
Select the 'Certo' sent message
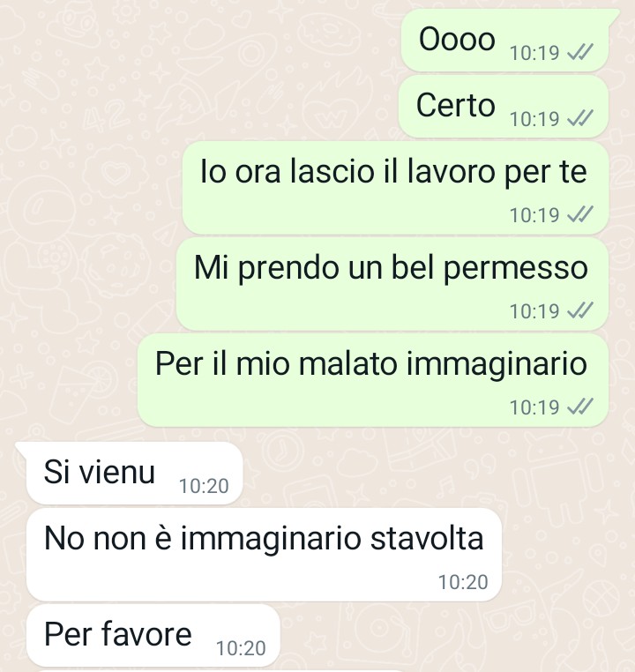504,107
